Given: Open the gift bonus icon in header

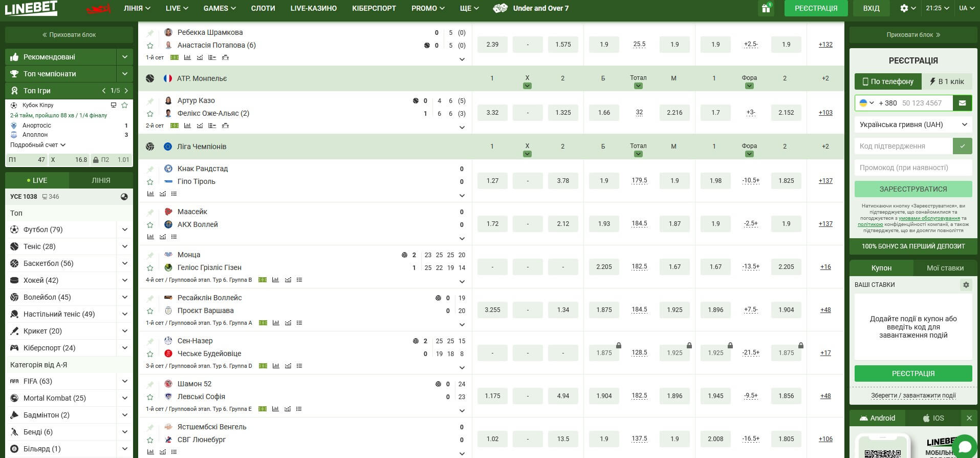Looking at the screenshot, I should pos(766,8).
